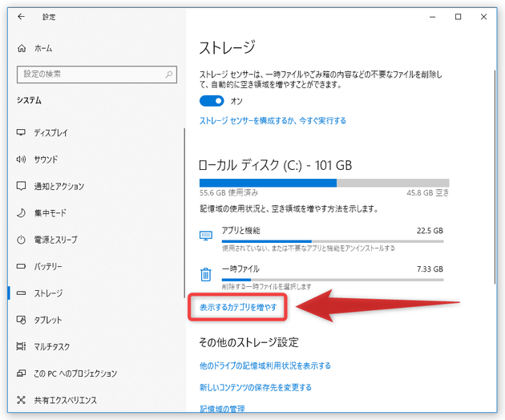
Task: Click the Battery icon in sidebar
Action: [x=21, y=266]
